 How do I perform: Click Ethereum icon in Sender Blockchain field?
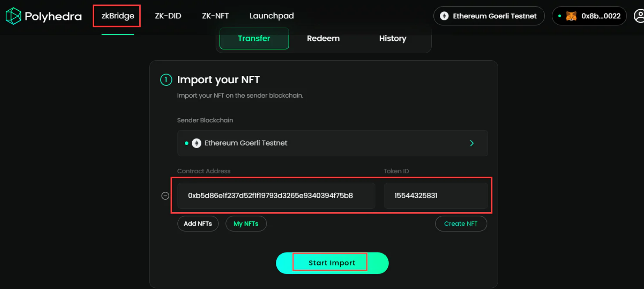click(x=197, y=143)
